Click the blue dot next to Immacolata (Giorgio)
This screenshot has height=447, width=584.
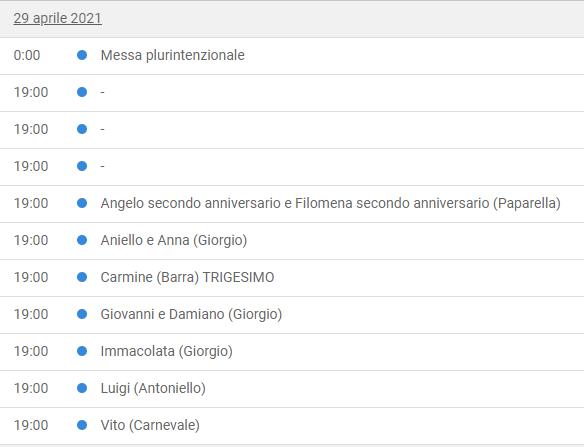(82, 351)
